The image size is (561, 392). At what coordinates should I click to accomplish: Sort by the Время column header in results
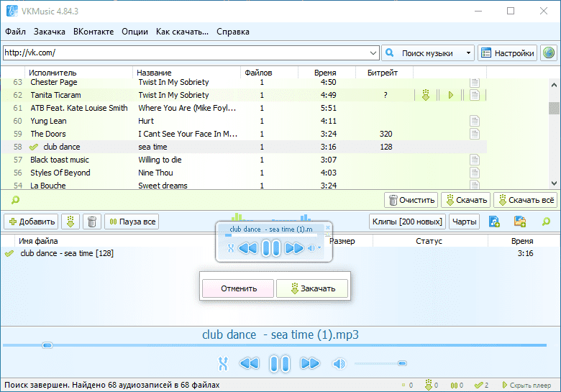pos(327,73)
